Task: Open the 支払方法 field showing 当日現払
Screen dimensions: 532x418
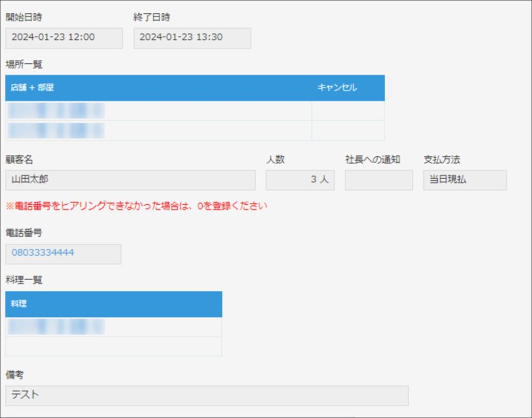Action: 465,180
